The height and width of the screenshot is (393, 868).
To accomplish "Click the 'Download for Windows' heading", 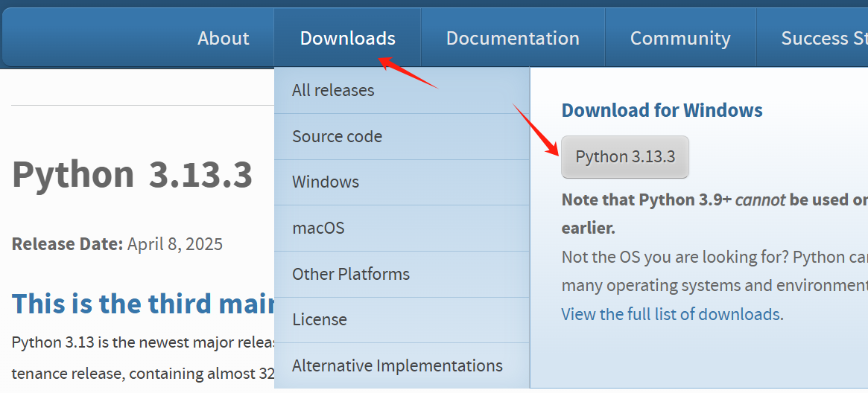I will (x=662, y=110).
